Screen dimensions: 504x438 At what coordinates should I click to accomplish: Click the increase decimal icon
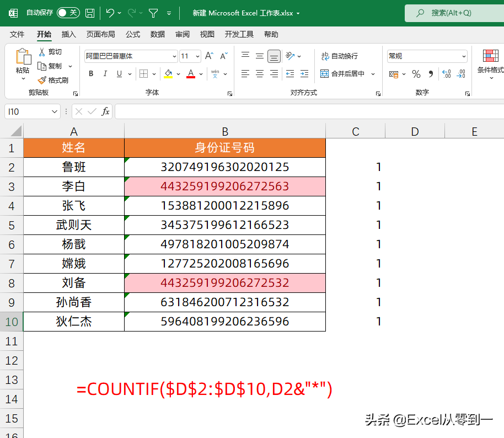tap(447, 74)
